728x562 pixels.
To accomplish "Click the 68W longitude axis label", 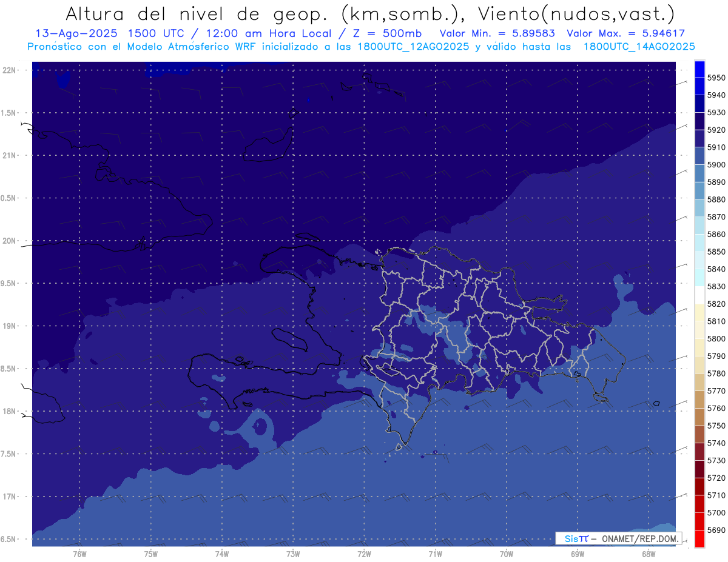I will pyautogui.click(x=649, y=554).
